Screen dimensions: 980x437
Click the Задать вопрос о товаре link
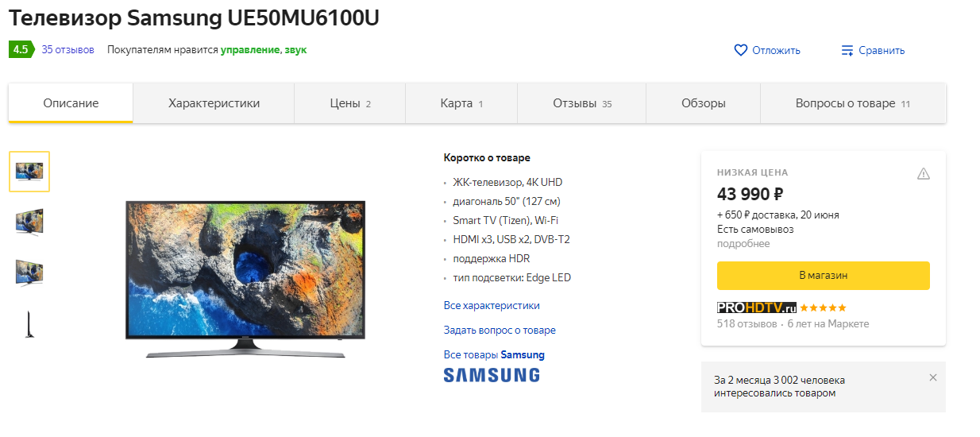pyautogui.click(x=500, y=330)
